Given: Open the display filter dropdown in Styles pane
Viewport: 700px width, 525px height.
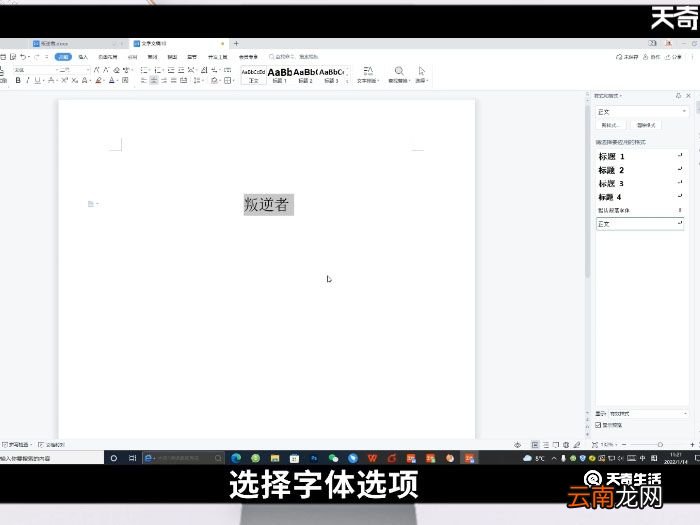Looking at the screenshot, I should (x=649, y=413).
